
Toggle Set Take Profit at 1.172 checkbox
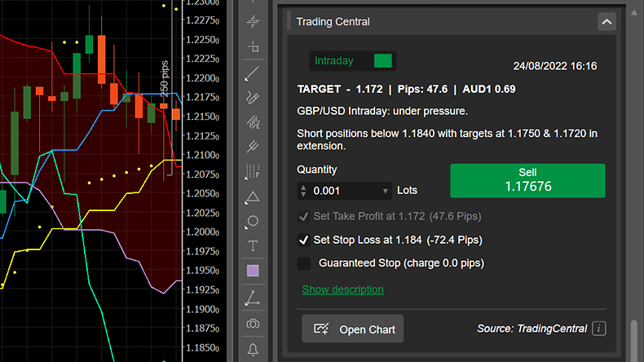(x=303, y=217)
